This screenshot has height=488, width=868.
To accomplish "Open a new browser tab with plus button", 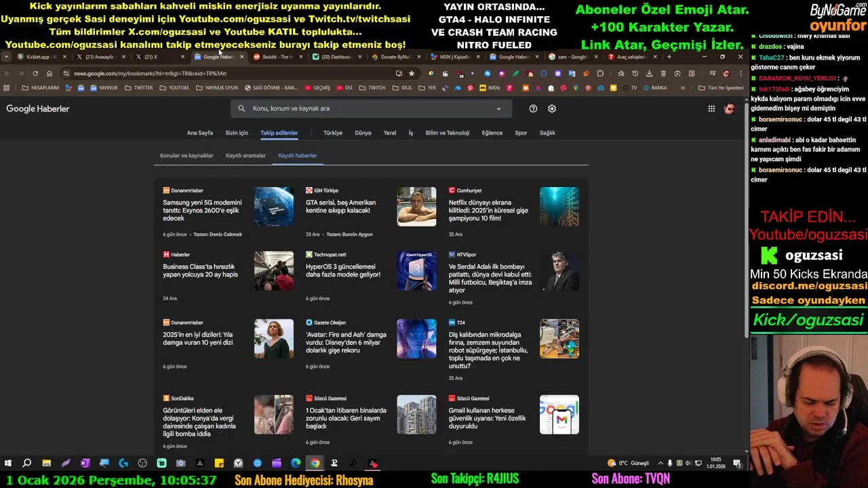I will pyautogui.click(x=669, y=57).
